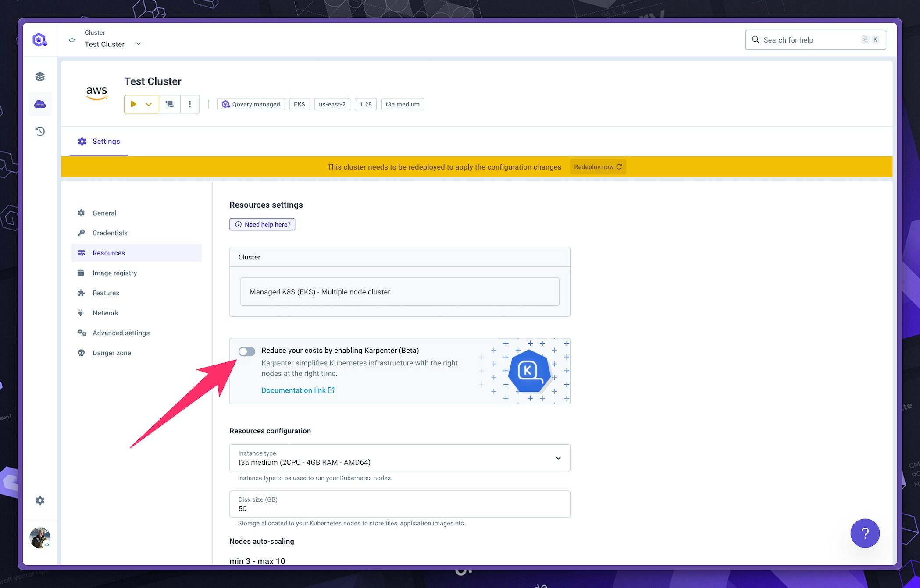Open the Karpenter Documentation link
The width and height of the screenshot is (920, 588).
coord(298,390)
